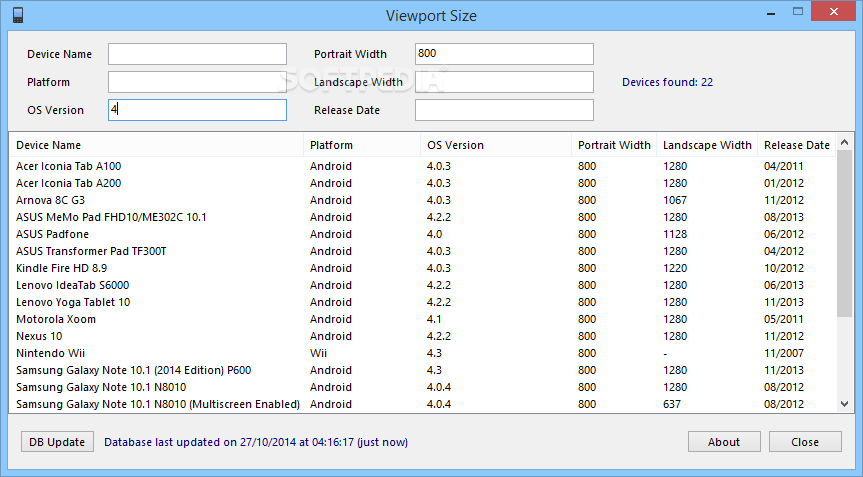Click the Database last updated status text

point(256,442)
